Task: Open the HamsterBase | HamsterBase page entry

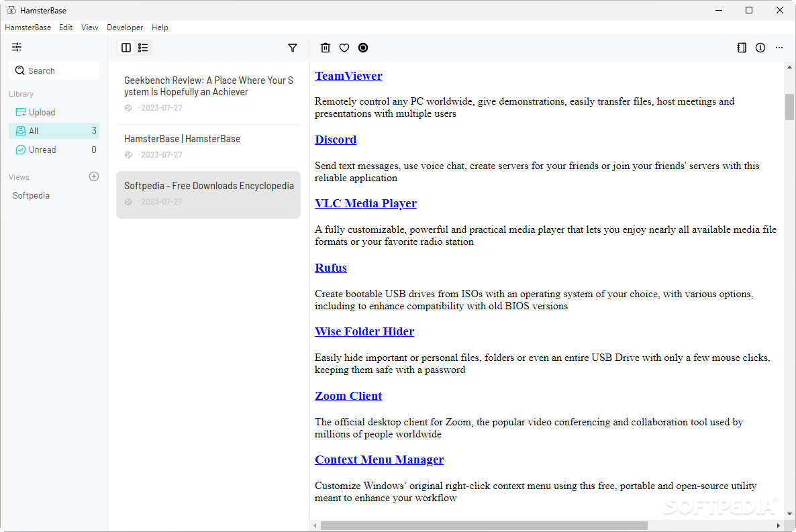Action: point(208,146)
